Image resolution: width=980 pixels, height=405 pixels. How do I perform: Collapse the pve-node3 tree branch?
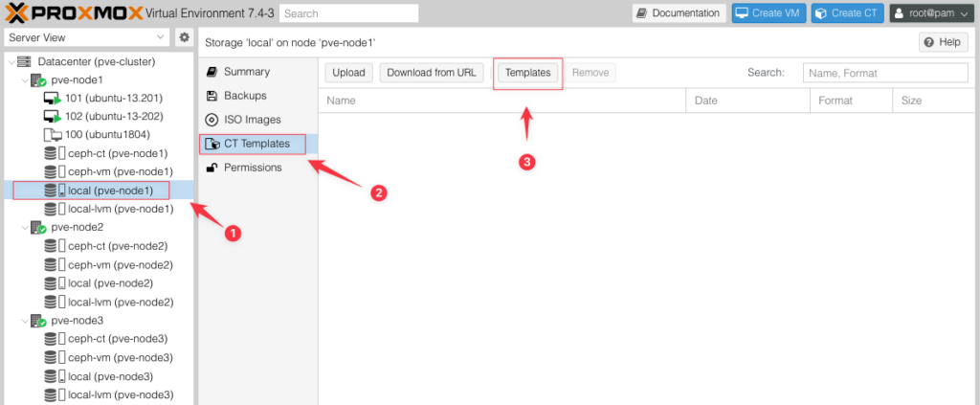[25, 322]
